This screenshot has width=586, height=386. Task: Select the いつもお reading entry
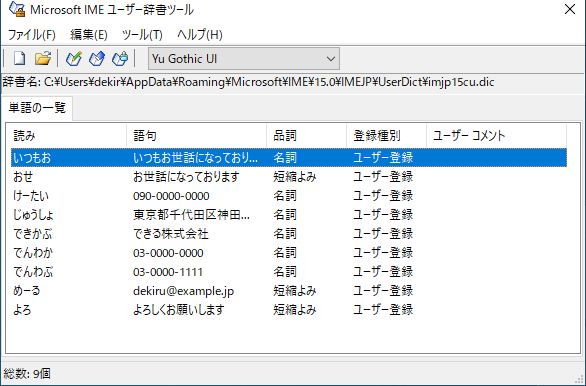tap(32, 158)
